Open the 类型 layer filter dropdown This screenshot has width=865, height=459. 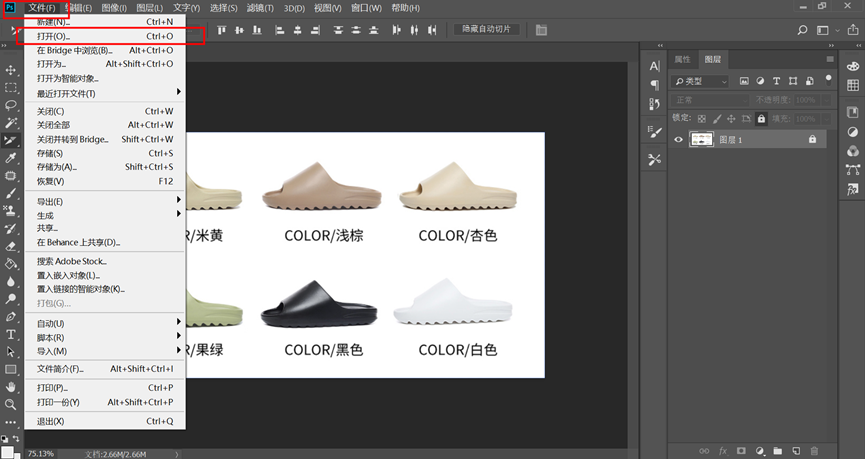point(702,81)
